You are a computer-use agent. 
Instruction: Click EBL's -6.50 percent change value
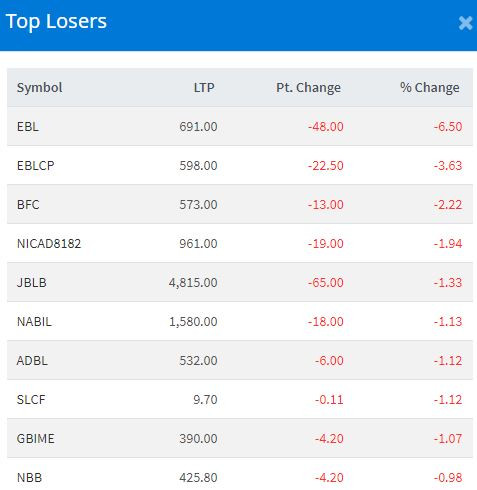(448, 127)
